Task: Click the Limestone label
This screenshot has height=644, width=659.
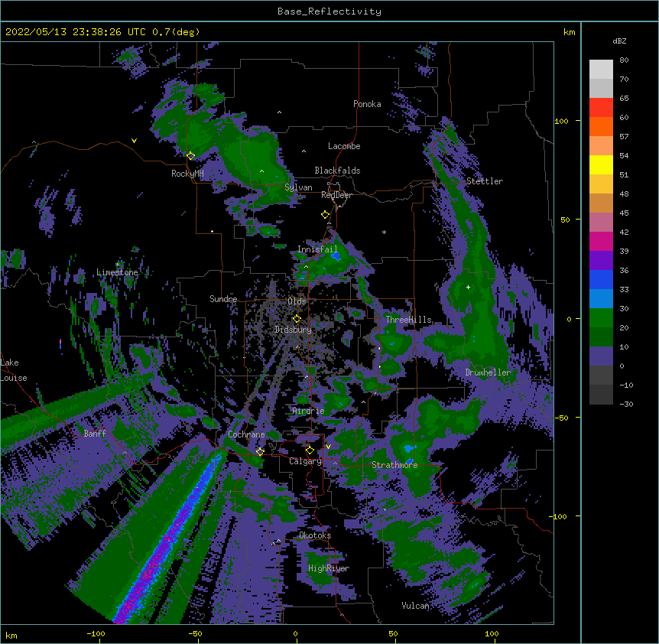Action: [117, 272]
